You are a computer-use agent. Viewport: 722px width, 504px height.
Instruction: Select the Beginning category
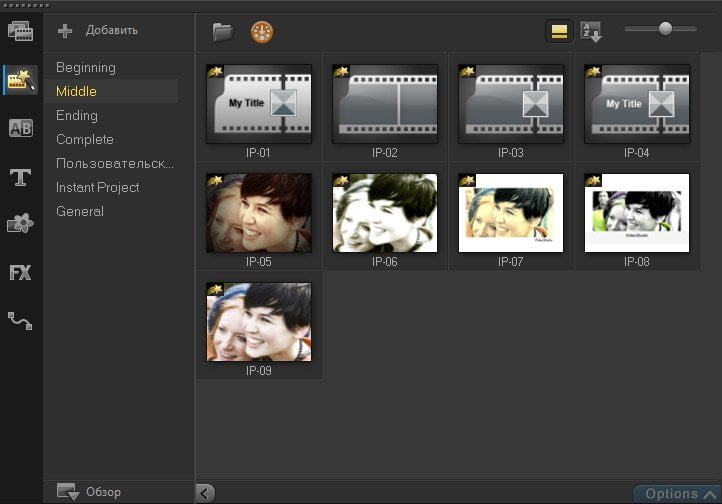[86, 68]
